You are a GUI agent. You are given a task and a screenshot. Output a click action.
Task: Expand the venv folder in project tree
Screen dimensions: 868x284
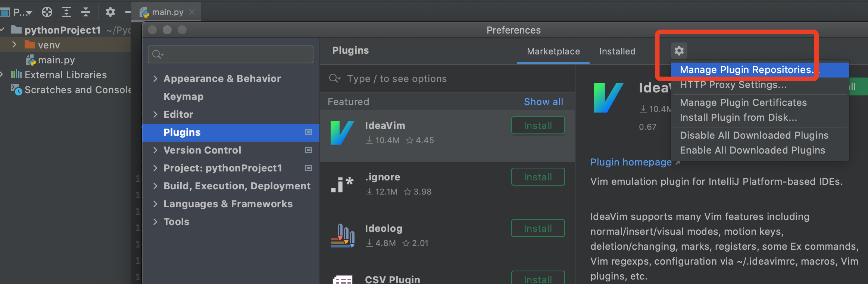click(14, 45)
